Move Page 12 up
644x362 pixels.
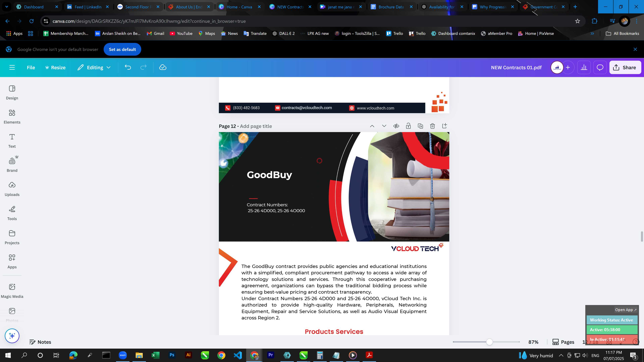pos(372,126)
